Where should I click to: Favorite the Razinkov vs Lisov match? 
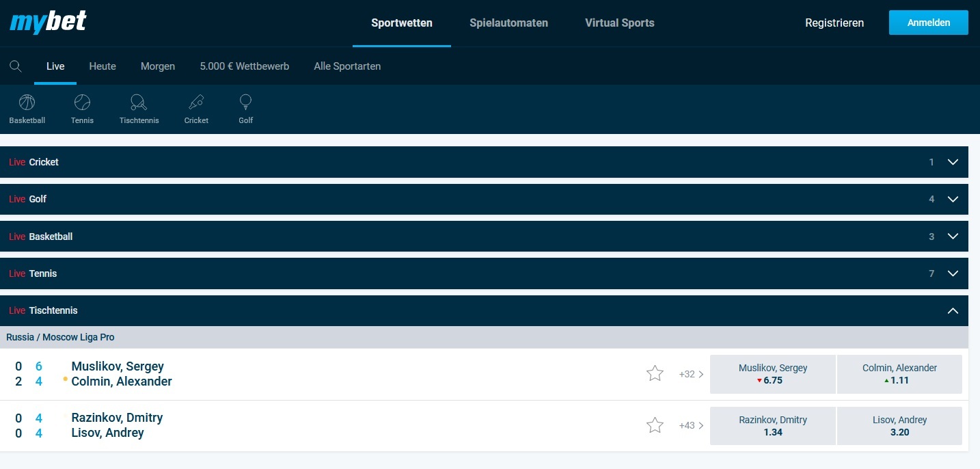coord(655,425)
